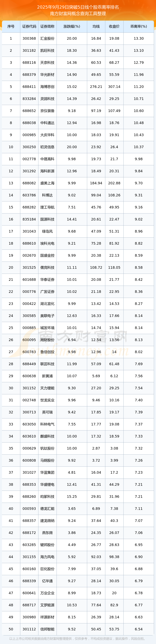Click the 均线 column header
Image resolution: width=156 pixels, height=644 pixels.
[96, 26]
